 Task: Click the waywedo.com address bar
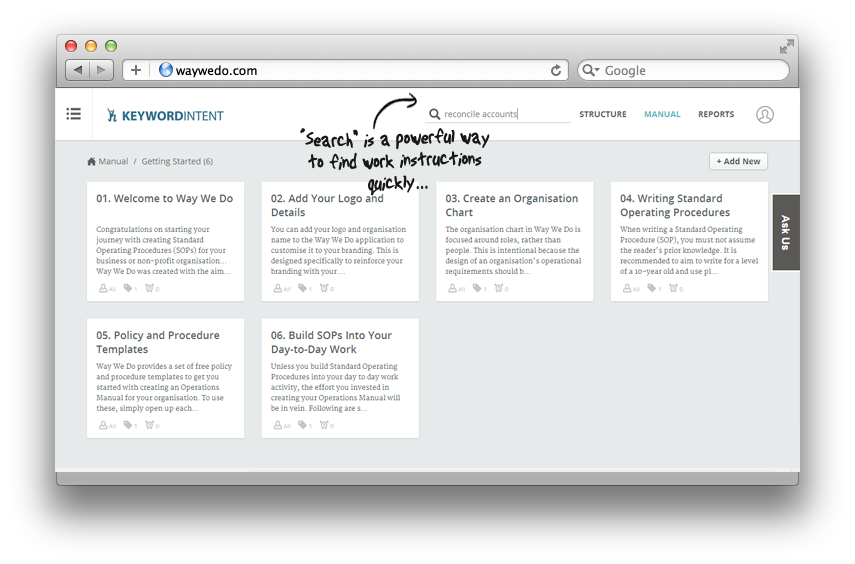click(x=346, y=70)
